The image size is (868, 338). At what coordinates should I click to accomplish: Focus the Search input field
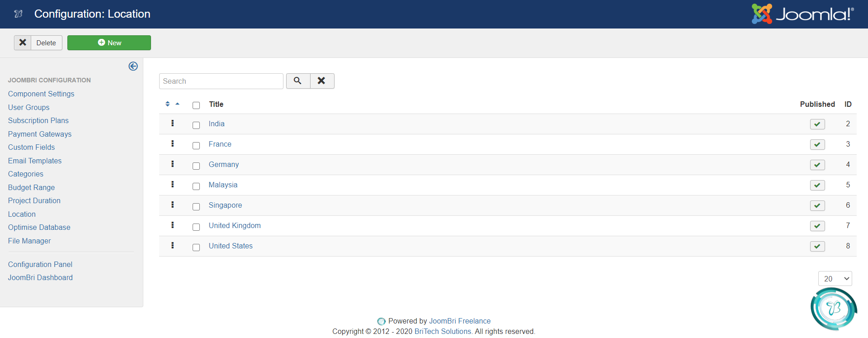click(221, 81)
